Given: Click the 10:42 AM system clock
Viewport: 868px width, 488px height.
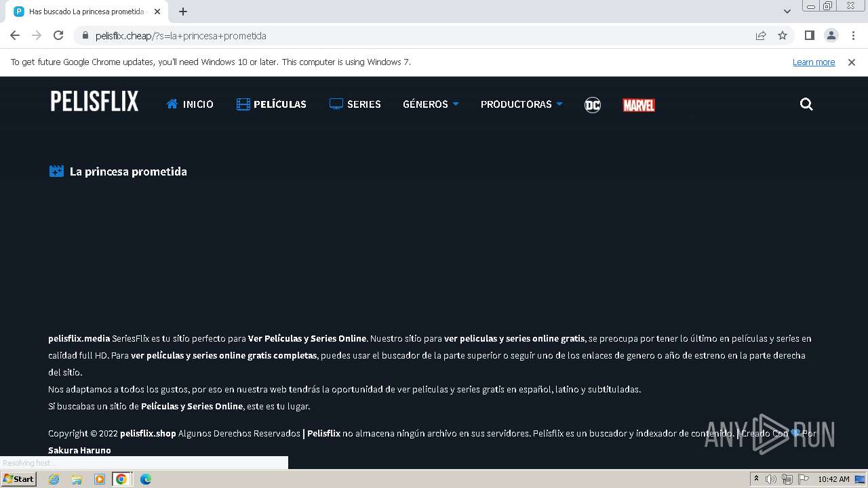Looking at the screenshot, I should [833, 479].
